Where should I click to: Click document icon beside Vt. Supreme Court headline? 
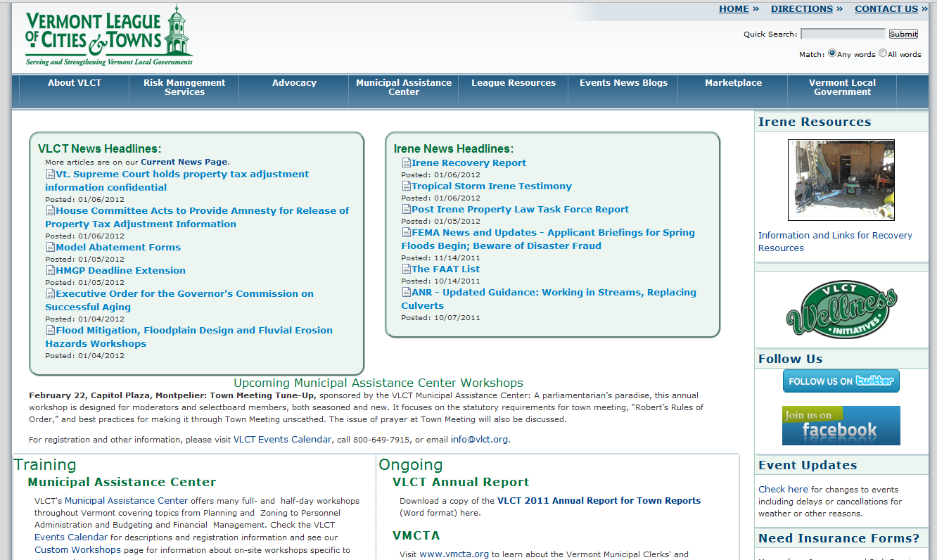coord(50,174)
